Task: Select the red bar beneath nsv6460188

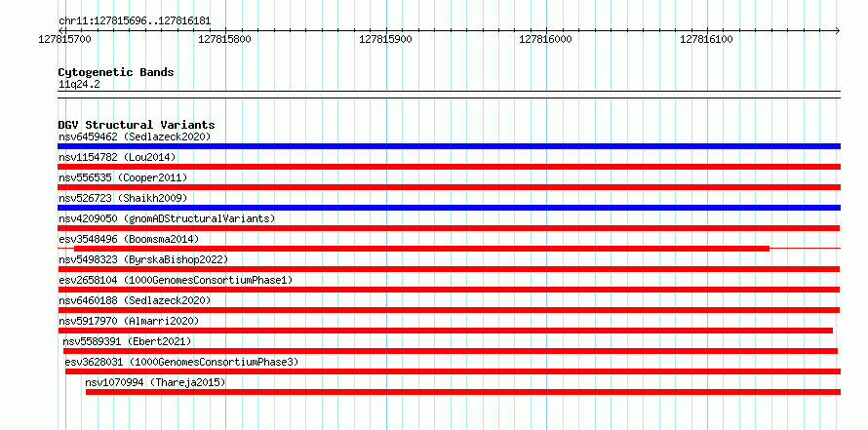Action: click(449, 310)
